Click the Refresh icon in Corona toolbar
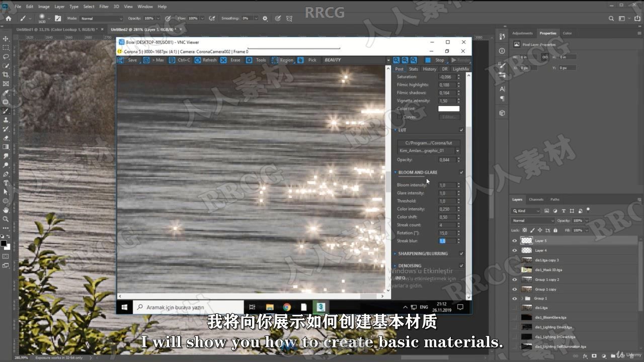Image resolution: width=644 pixels, height=362 pixels. (x=198, y=60)
